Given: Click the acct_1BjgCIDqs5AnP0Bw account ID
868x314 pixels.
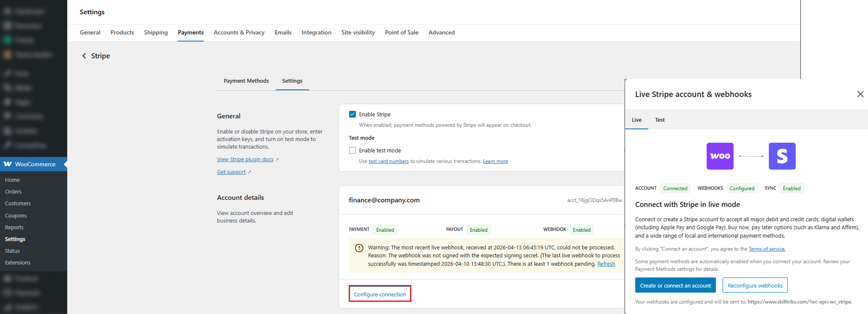Looking at the screenshot, I should tap(594, 200).
